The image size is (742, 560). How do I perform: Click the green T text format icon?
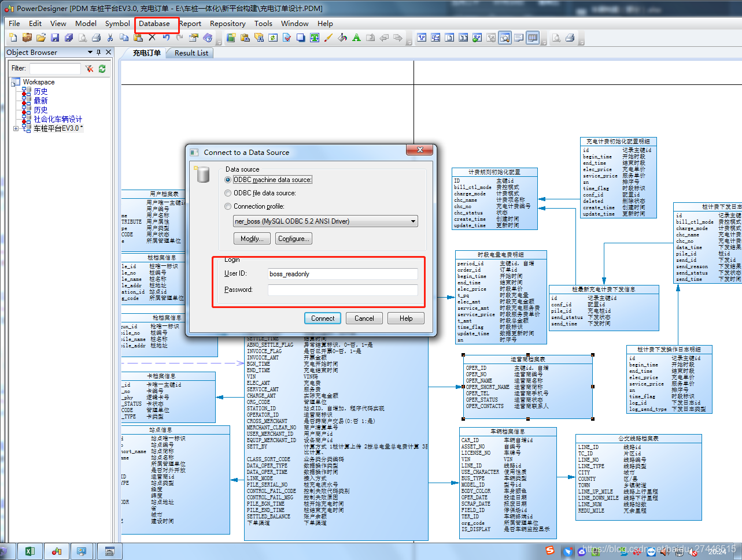[x=315, y=38]
